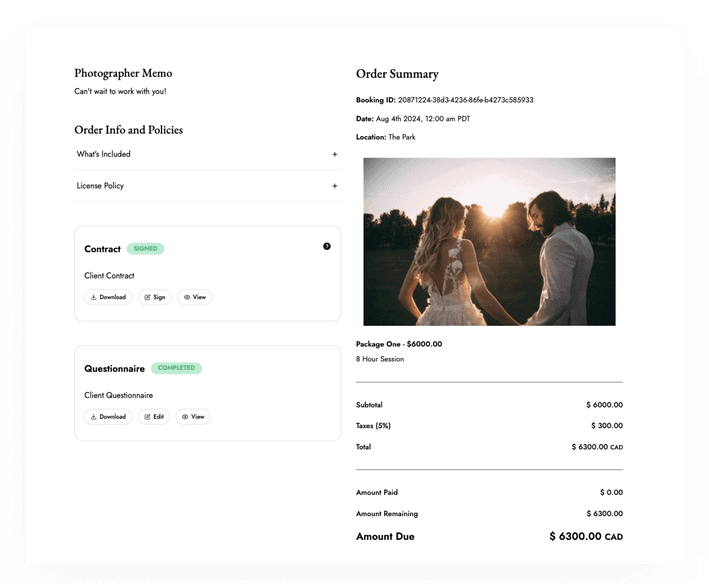Image resolution: width=709 pixels, height=584 pixels.
Task: Click the Taxes $ 300.00 value
Action: point(607,425)
